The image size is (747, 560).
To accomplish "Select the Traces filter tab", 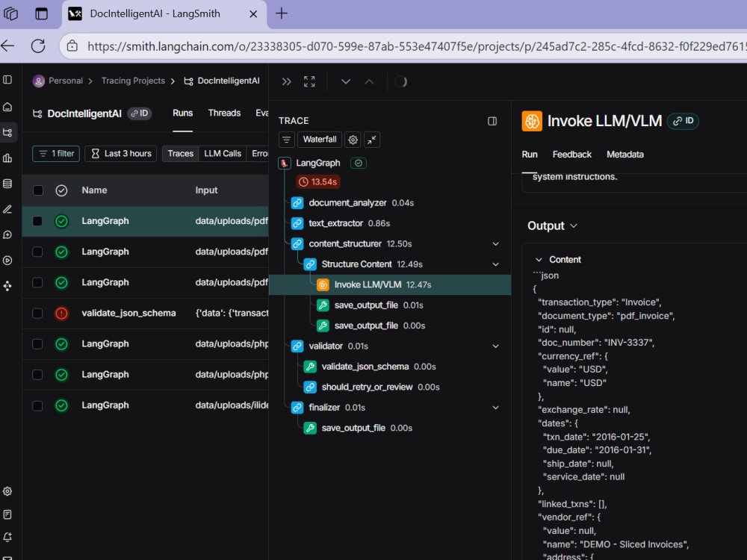I will (x=181, y=154).
